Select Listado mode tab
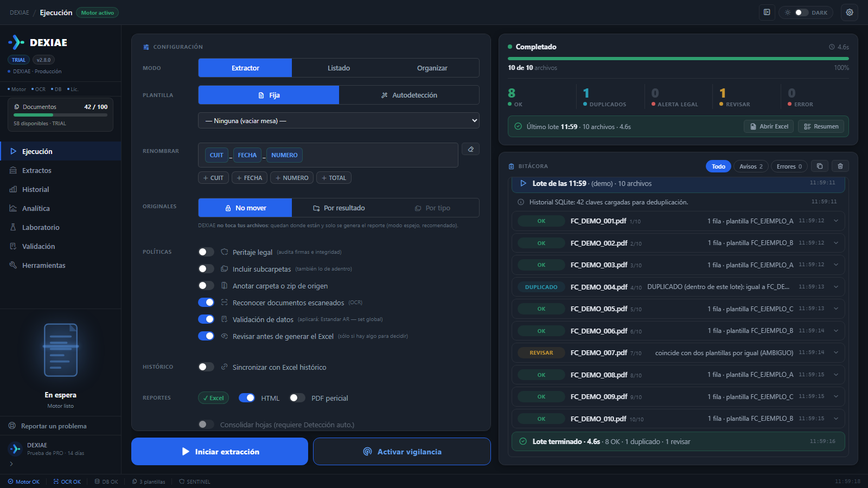868x488 pixels. pyautogui.click(x=339, y=68)
